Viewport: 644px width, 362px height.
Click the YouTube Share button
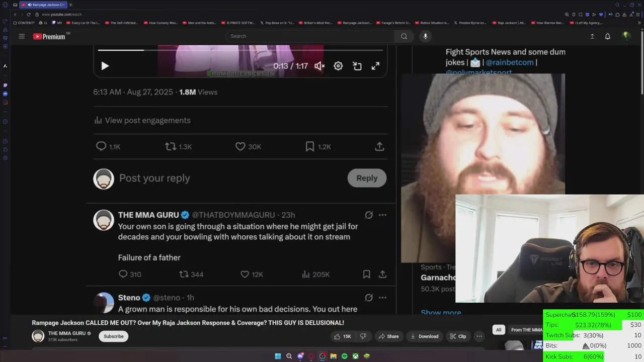[388, 336]
